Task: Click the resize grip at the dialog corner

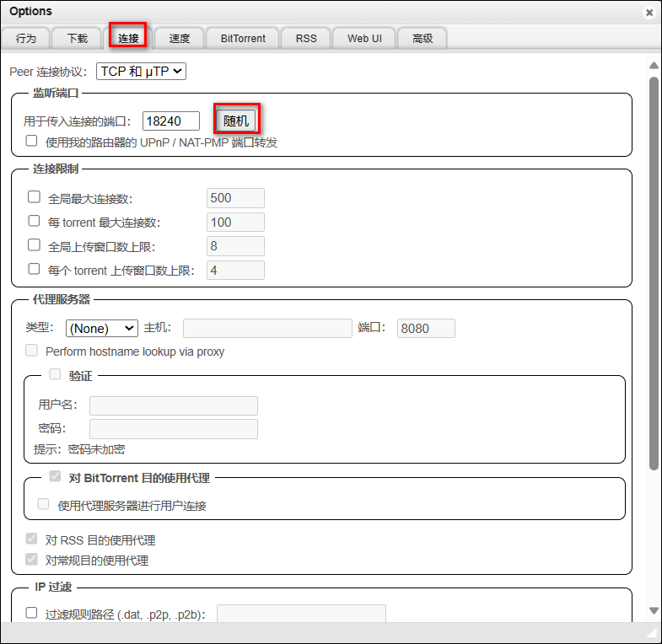Action: 651,632
